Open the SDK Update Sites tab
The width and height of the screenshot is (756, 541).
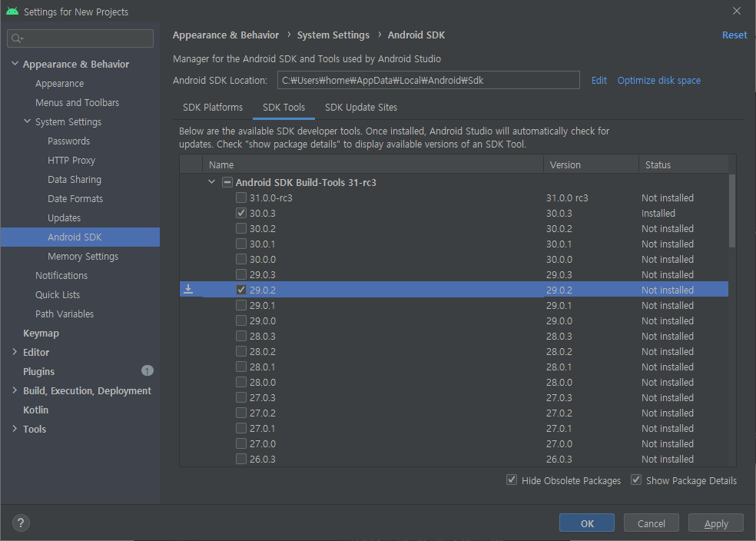point(360,107)
